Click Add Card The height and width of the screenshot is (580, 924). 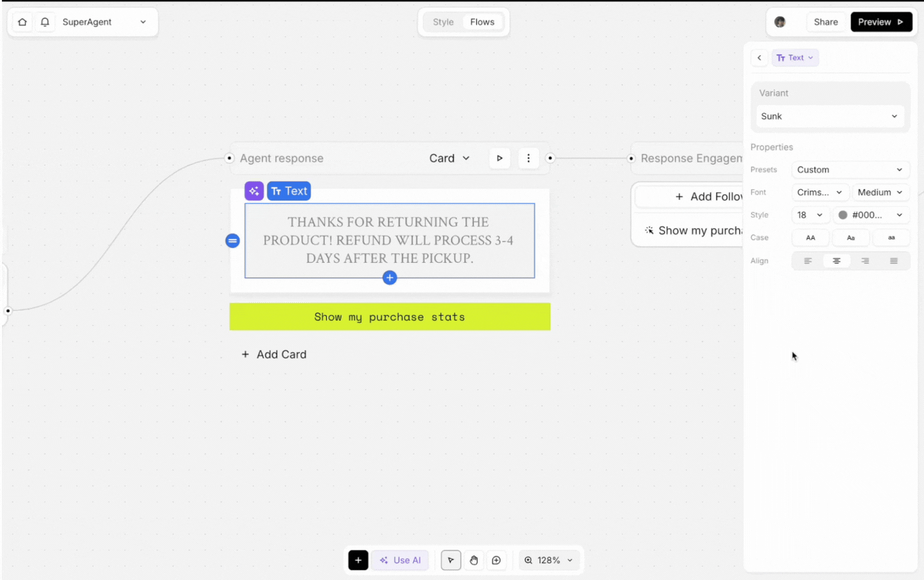(x=274, y=355)
